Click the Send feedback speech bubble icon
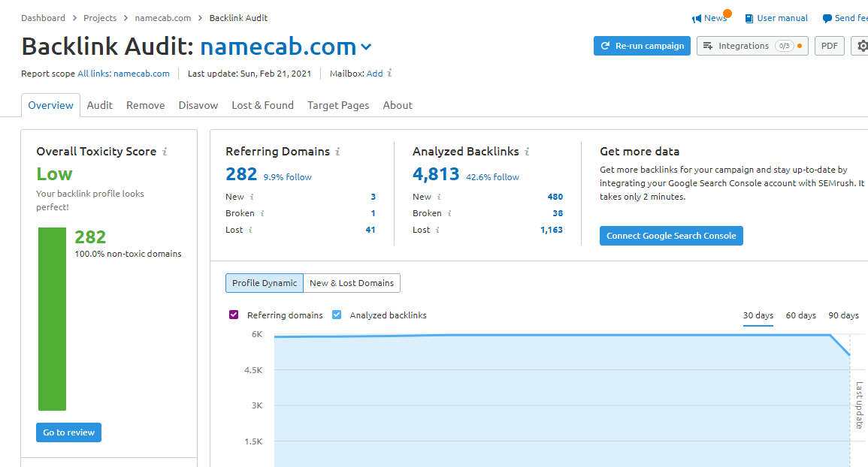This screenshot has height=467, width=868. pyautogui.click(x=829, y=17)
